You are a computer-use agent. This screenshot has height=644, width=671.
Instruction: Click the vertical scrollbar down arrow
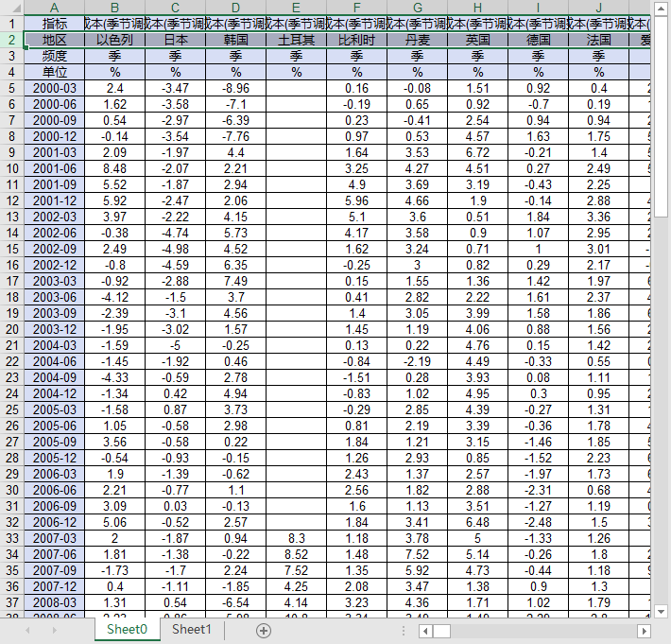point(661,611)
